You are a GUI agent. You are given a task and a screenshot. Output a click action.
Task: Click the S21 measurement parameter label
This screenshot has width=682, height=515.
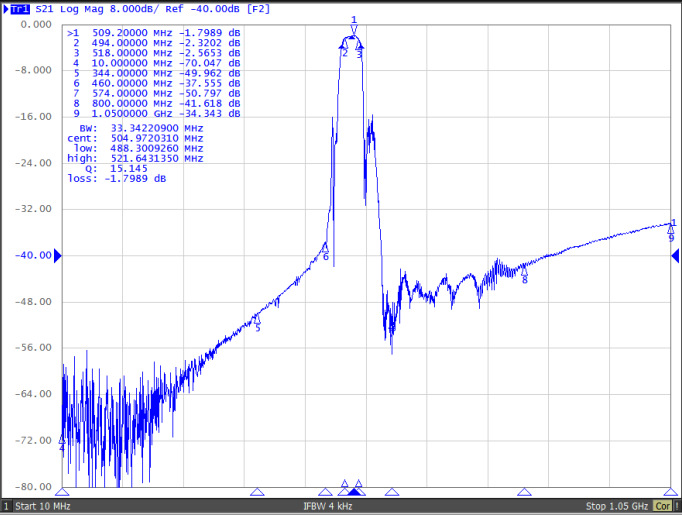45,8
